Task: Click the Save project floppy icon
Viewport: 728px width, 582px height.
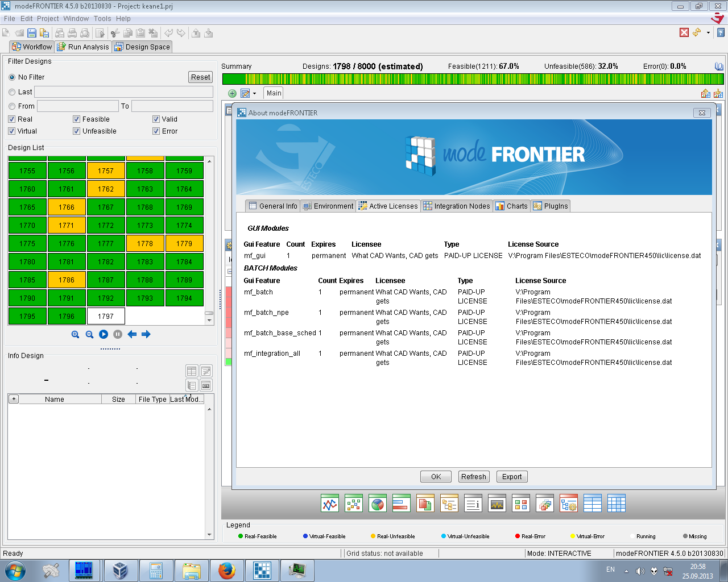Action: coord(32,33)
